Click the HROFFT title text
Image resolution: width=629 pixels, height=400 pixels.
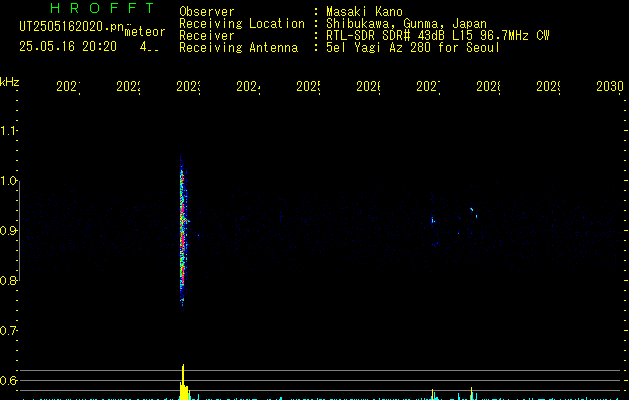coord(102,8)
